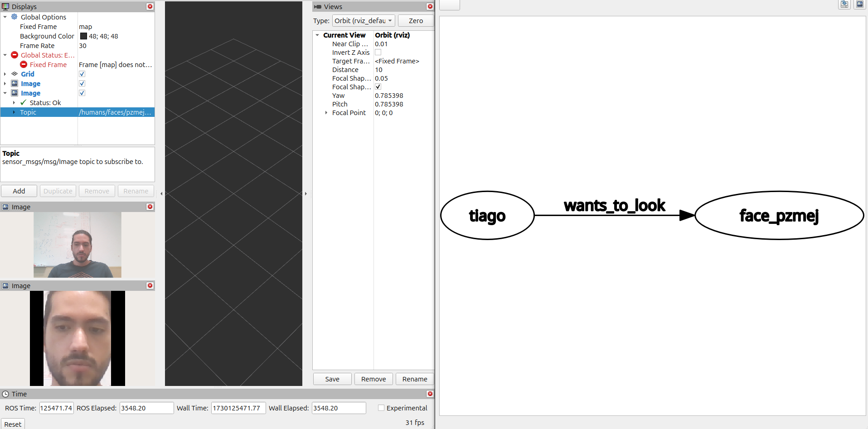Image resolution: width=868 pixels, height=429 pixels.
Task: Collapse the second Image tree node
Action: tap(5, 93)
